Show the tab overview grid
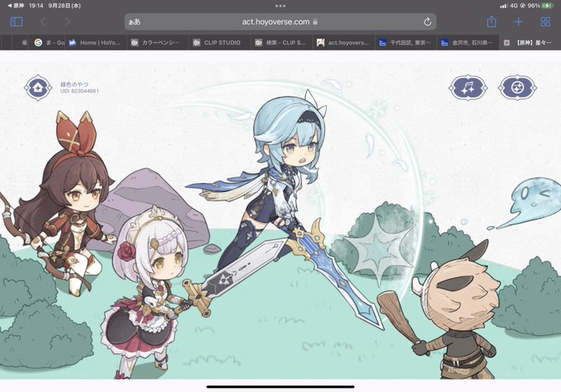This screenshot has height=392, width=561. click(x=545, y=21)
